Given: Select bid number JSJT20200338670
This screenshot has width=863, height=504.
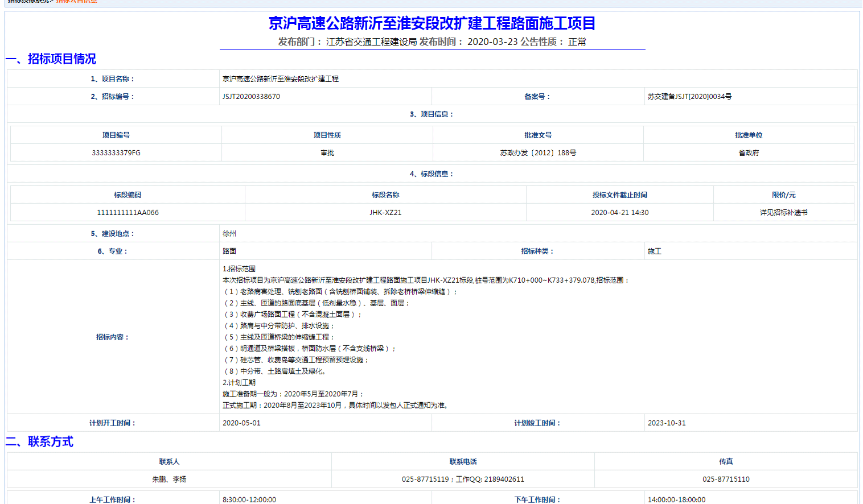Looking at the screenshot, I should tap(251, 97).
